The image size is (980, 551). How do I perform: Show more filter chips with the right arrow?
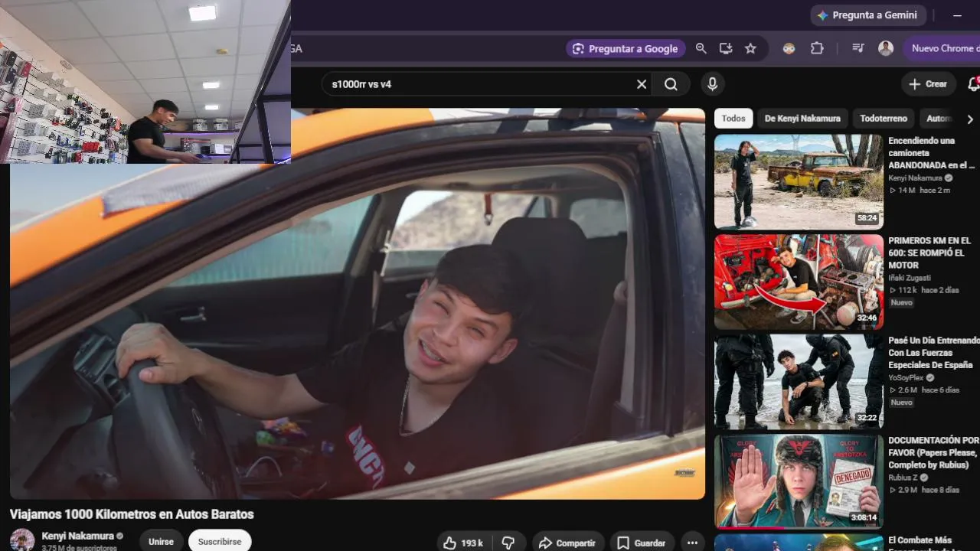(970, 119)
